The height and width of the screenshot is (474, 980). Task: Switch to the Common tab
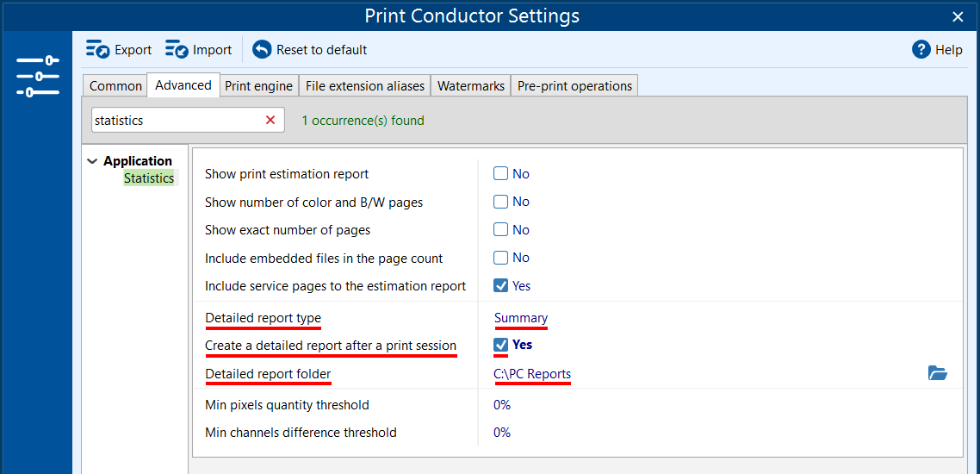pyautogui.click(x=115, y=85)
